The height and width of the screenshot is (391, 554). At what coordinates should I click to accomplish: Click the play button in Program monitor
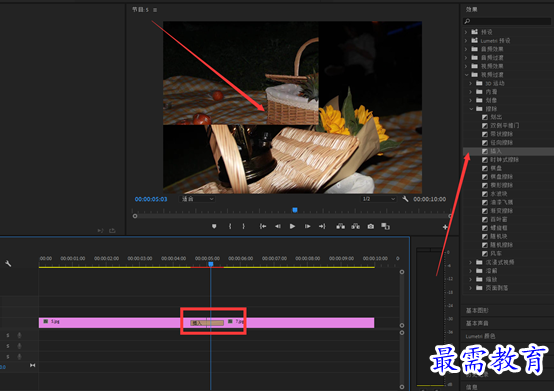[x=292, y=226]
